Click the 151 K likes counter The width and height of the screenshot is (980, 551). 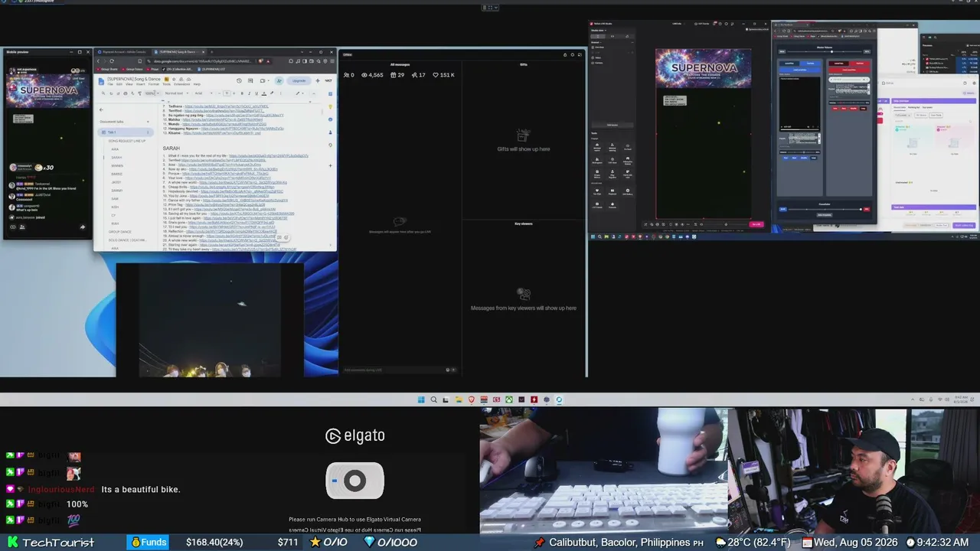point(443,75)
